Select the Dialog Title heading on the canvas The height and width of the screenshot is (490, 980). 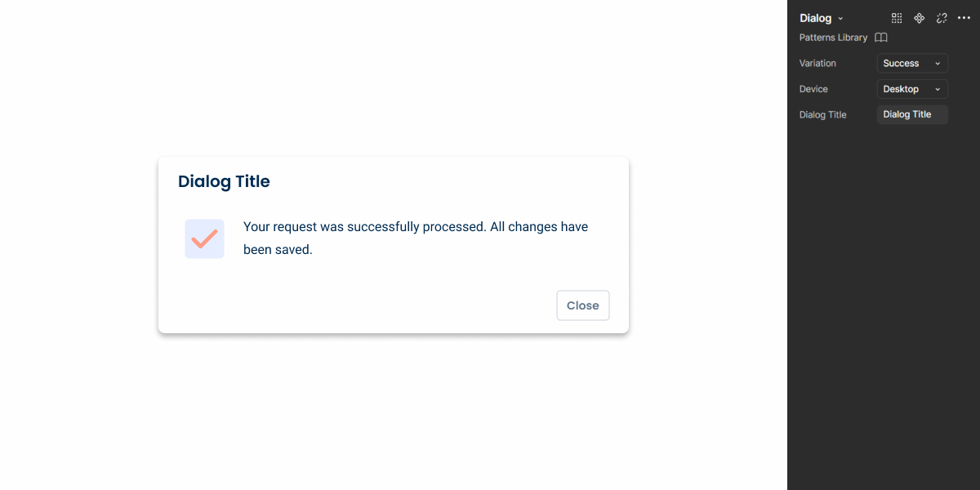224,181
